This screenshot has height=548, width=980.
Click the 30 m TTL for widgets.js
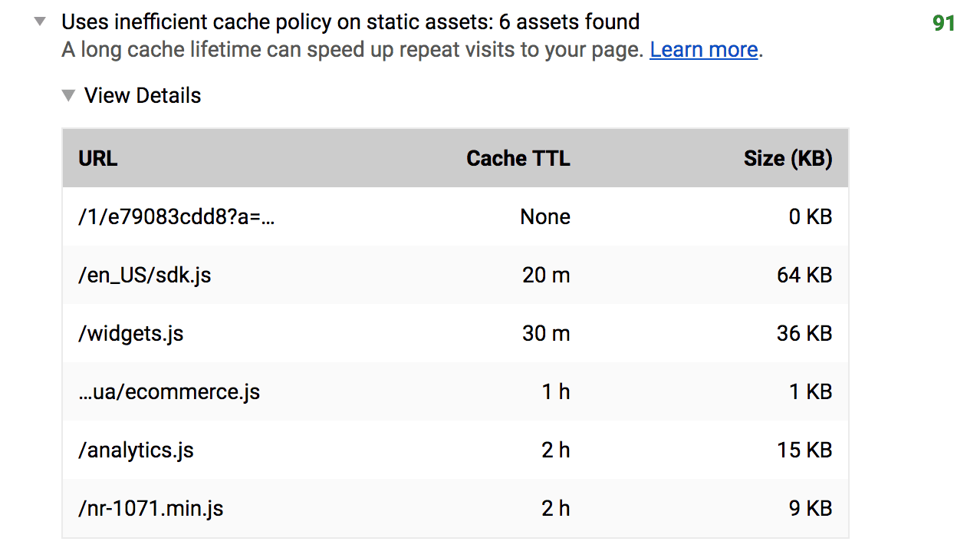(x=546, y=333)
